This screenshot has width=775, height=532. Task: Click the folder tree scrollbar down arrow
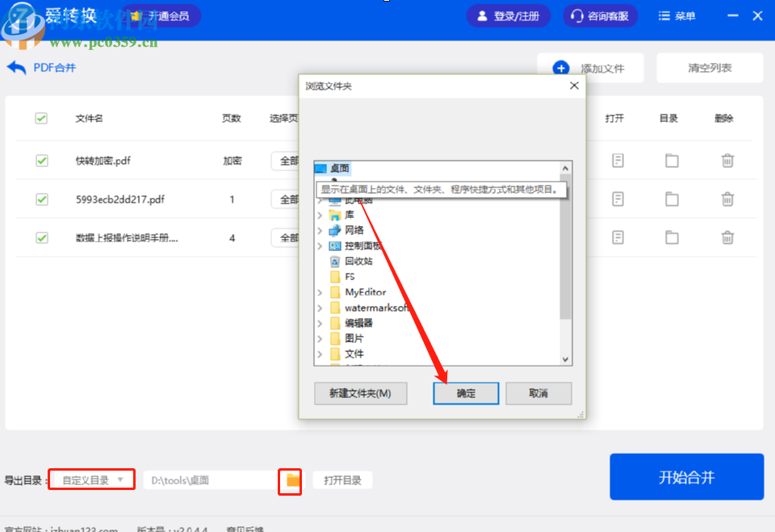click(565, 359)
